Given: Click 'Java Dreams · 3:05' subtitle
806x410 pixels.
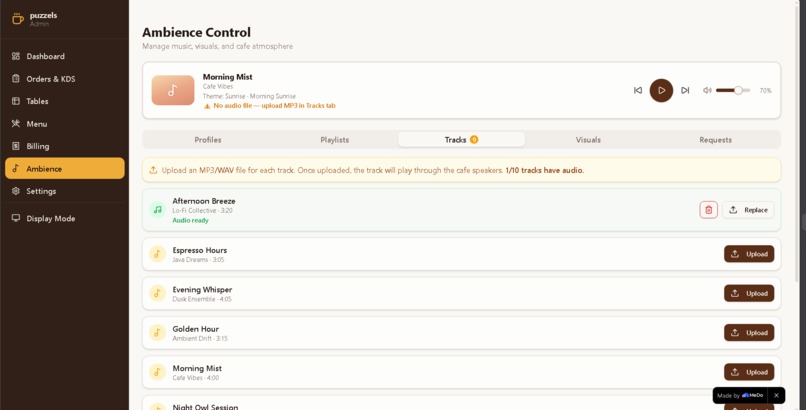Looking at the screenshot, I should coord(198,260).
